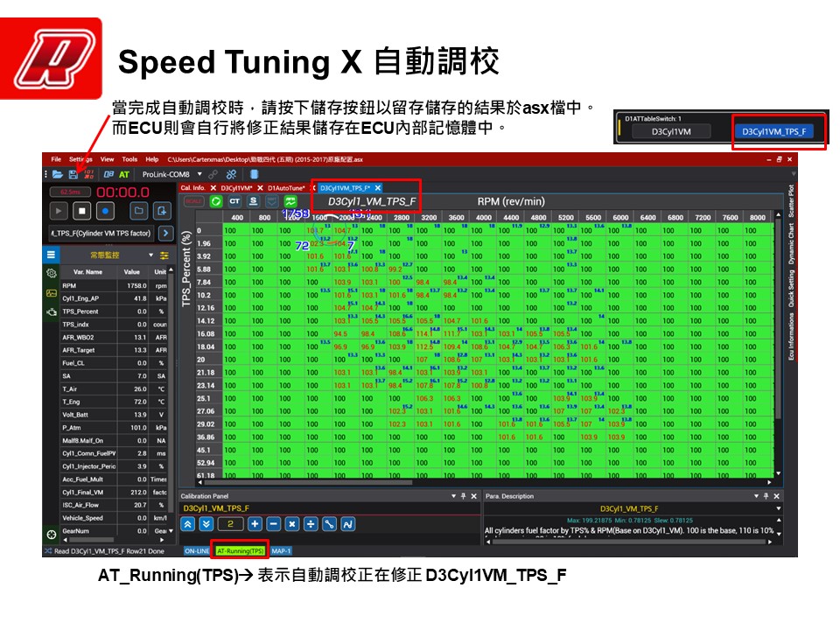Open the log folder icon beside recorder
This screenshot has height=630, width=840.
pyautogui.click(x=139, y=211)
